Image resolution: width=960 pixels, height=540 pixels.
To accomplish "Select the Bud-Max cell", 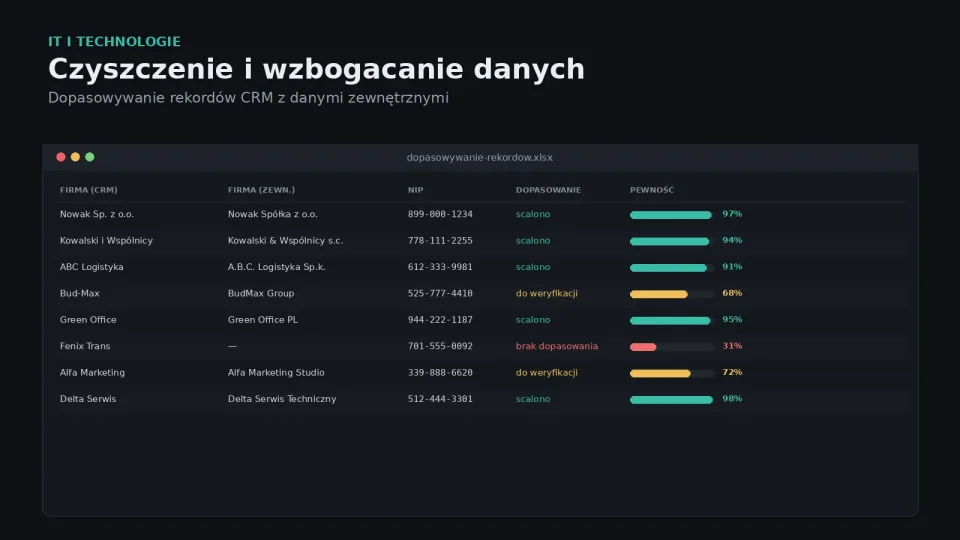I will point(80,293).
